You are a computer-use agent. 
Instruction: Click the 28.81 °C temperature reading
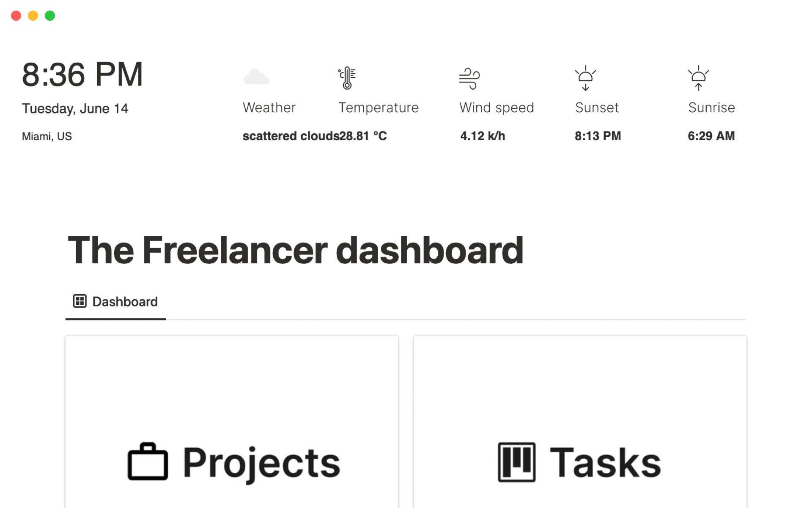pyautogui.click(x=363, y=136)
